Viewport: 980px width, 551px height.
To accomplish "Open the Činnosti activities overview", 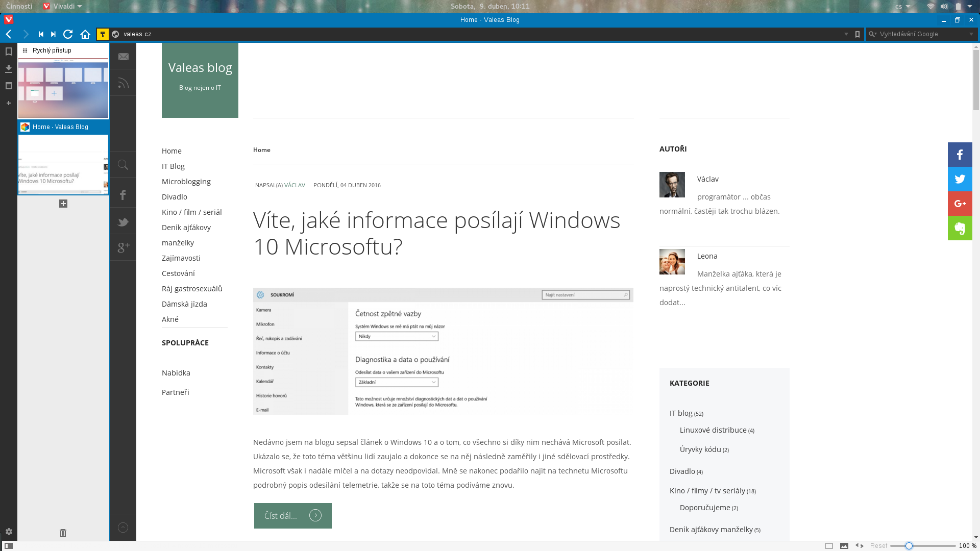I will [19, 6].
